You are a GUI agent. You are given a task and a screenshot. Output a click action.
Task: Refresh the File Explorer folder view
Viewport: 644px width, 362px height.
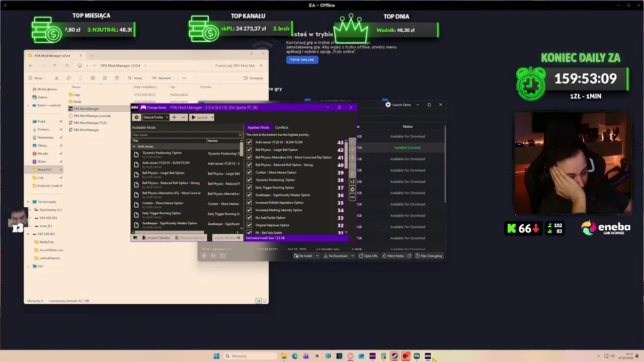(x=66, y=65)
